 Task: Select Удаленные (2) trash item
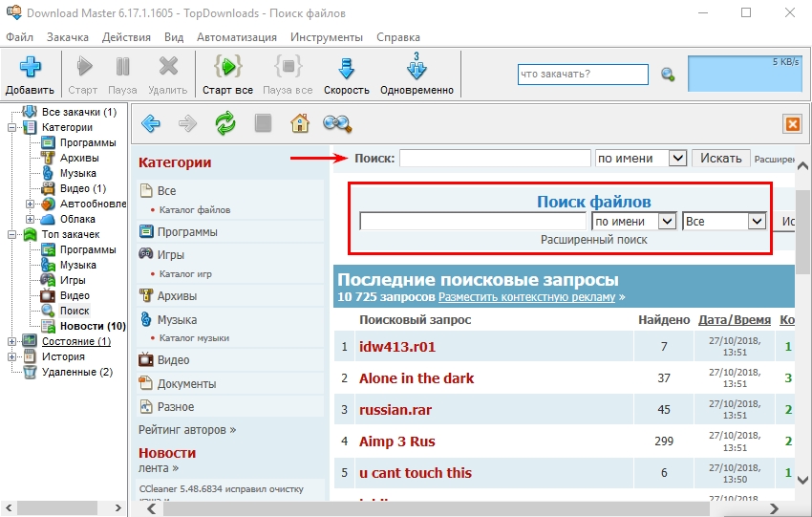click(x=76, y=372)
